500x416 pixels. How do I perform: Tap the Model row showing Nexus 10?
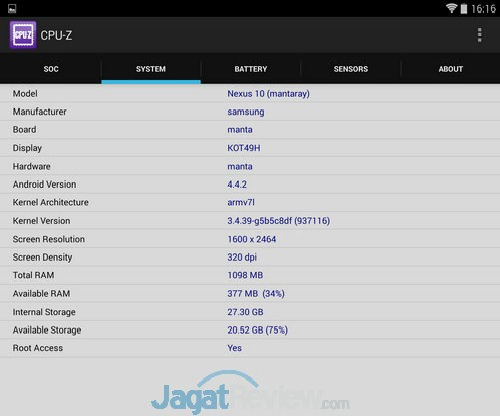[250, 94]
